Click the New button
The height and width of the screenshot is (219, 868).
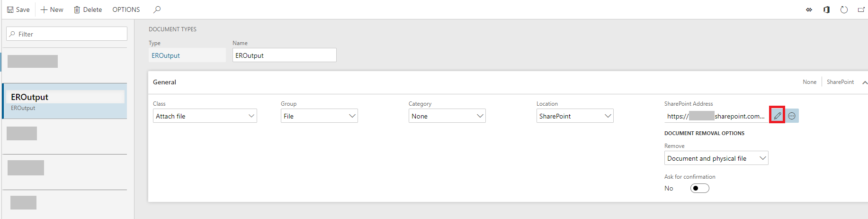[x=52, y=9]
